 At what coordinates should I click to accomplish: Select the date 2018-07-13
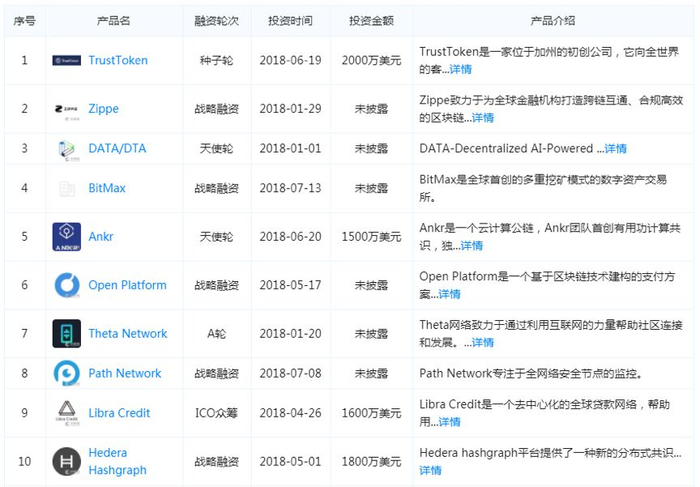(x=290, y=188)
